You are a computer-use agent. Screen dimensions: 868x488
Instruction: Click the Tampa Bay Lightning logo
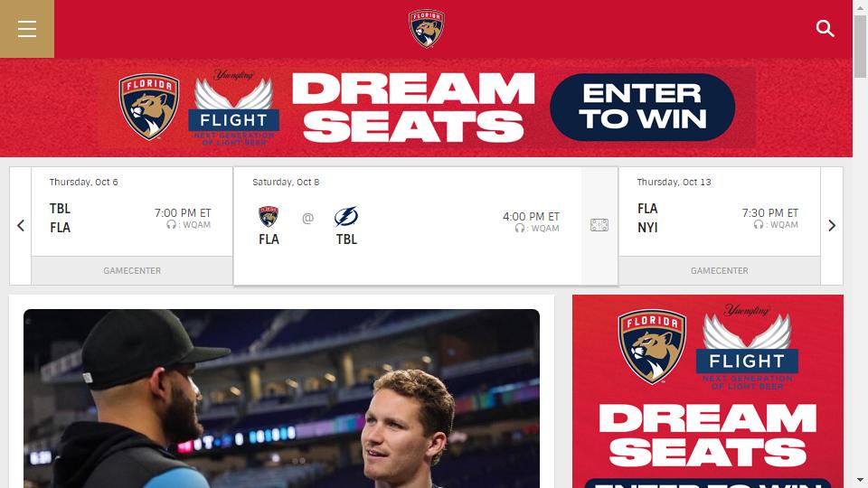pos(346,217)
